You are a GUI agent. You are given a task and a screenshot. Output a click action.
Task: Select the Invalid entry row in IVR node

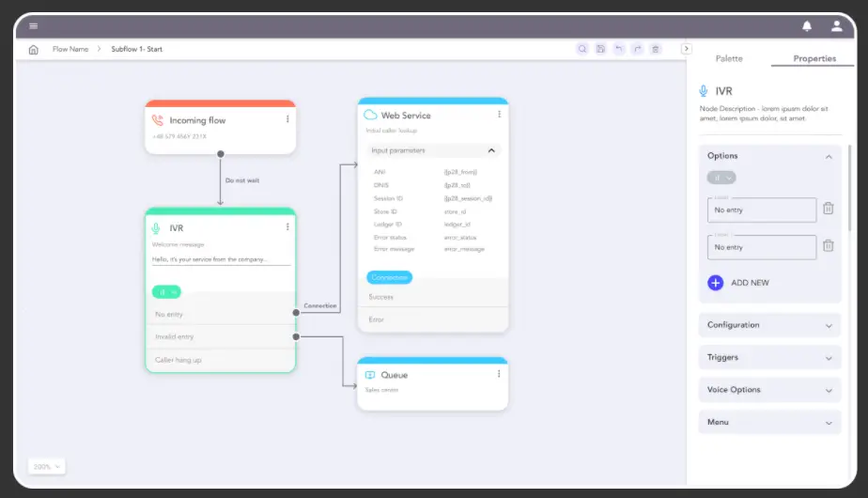click(x=221, y=336)
